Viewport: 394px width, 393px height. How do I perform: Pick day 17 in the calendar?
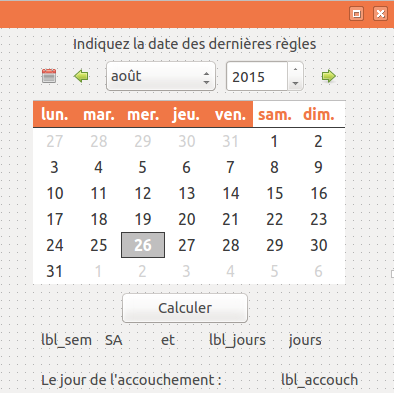tap(54, 219)
